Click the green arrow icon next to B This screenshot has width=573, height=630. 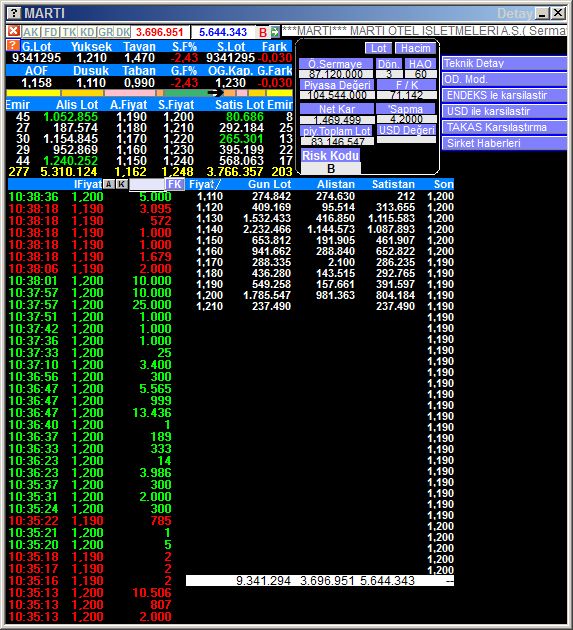(274, 32)
